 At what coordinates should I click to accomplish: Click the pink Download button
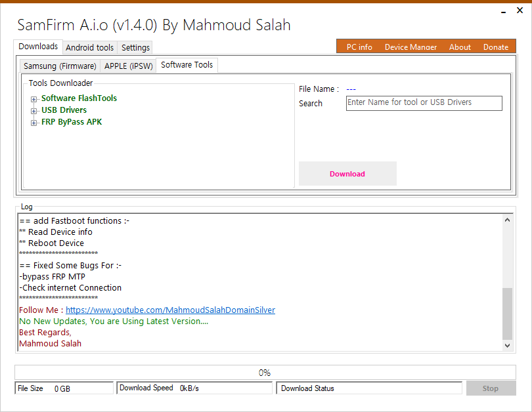347,174
